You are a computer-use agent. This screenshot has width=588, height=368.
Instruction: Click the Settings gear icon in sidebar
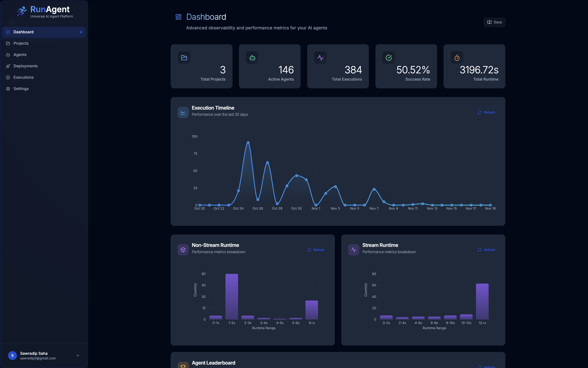pyautogui.click(x=8, y=89)
